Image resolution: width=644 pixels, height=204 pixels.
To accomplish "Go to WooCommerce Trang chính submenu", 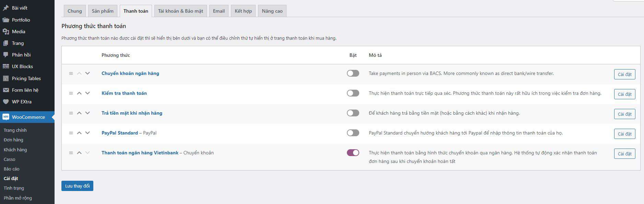I will [x=15, y=130].
